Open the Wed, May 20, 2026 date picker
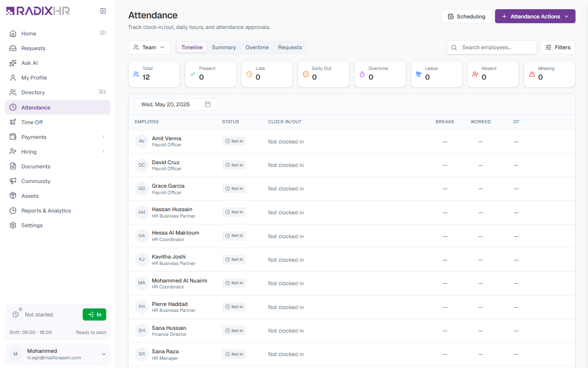The image size is (588, 368). (176, 104)
